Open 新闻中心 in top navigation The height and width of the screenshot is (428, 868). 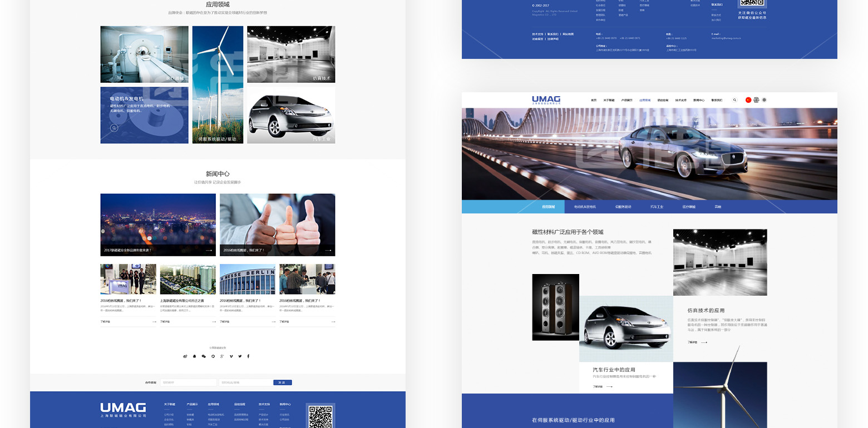point(699,100)
